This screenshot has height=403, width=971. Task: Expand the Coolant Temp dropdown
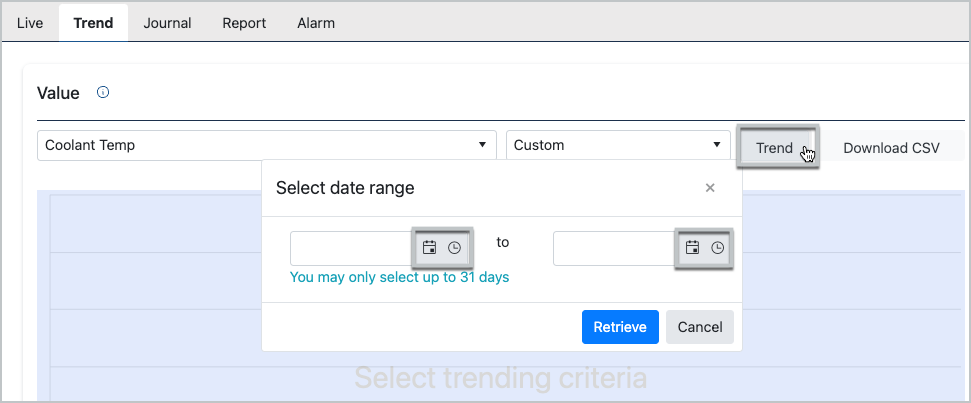point(266,145)
